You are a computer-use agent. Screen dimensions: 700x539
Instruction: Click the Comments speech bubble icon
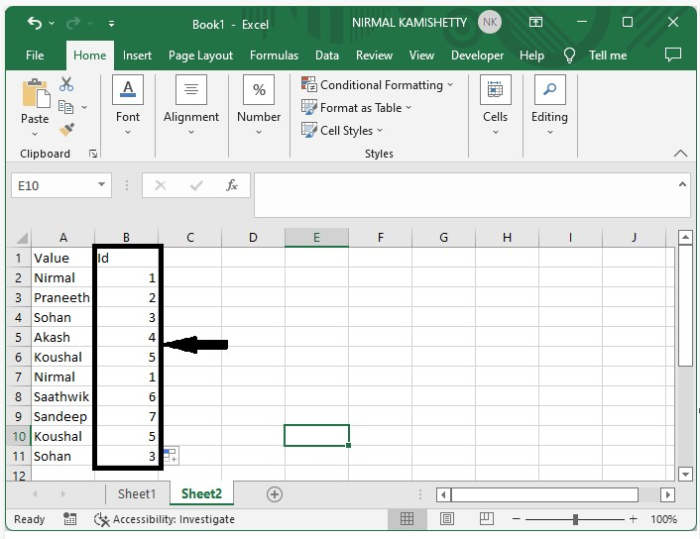click(x=672, y=55)
